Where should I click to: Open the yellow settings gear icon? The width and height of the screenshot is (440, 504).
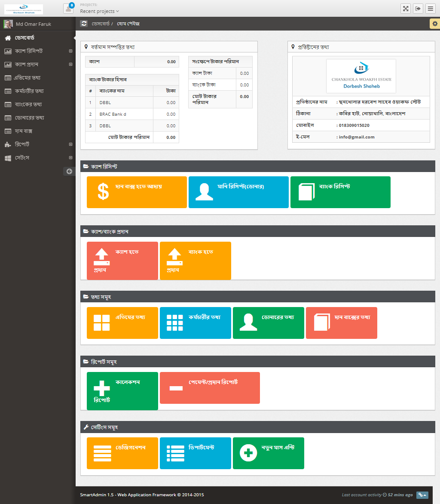coord(434,24)
